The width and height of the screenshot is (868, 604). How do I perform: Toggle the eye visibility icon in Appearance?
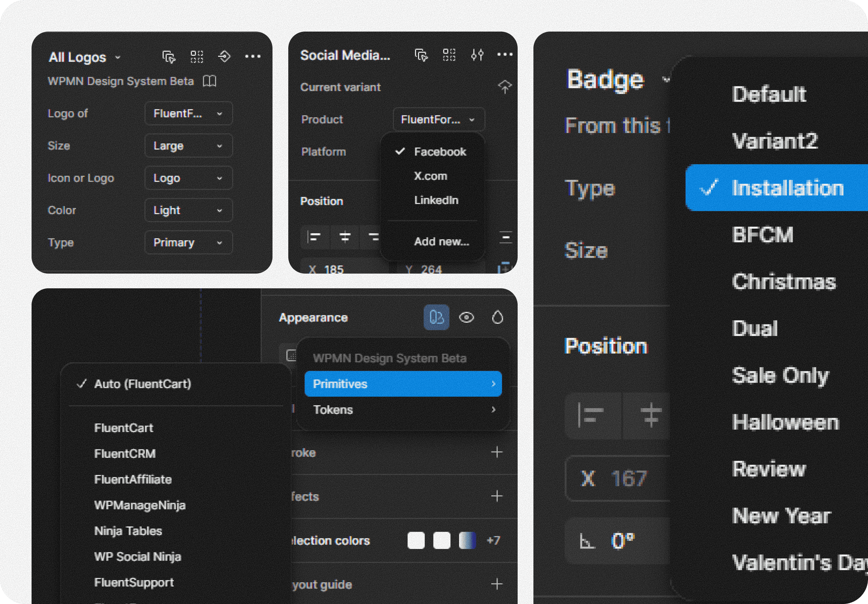(x=466, y=317)
